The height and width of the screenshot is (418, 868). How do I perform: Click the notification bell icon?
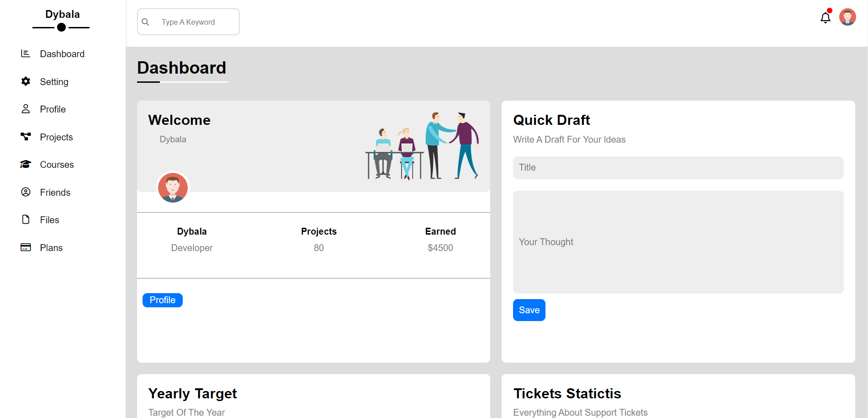(825, 17)
